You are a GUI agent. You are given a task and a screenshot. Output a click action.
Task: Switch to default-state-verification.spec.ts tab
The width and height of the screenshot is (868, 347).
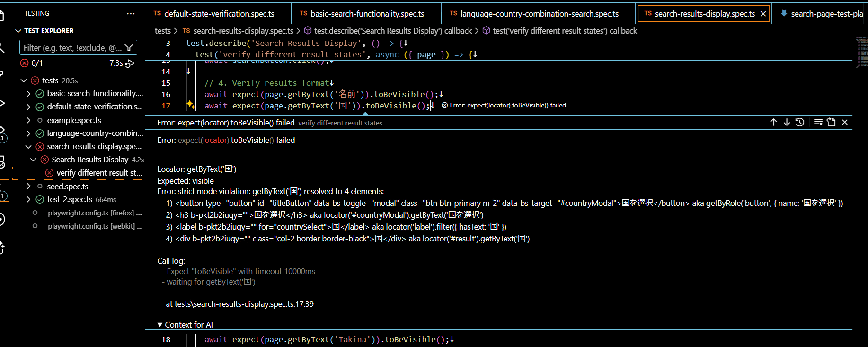219,14
